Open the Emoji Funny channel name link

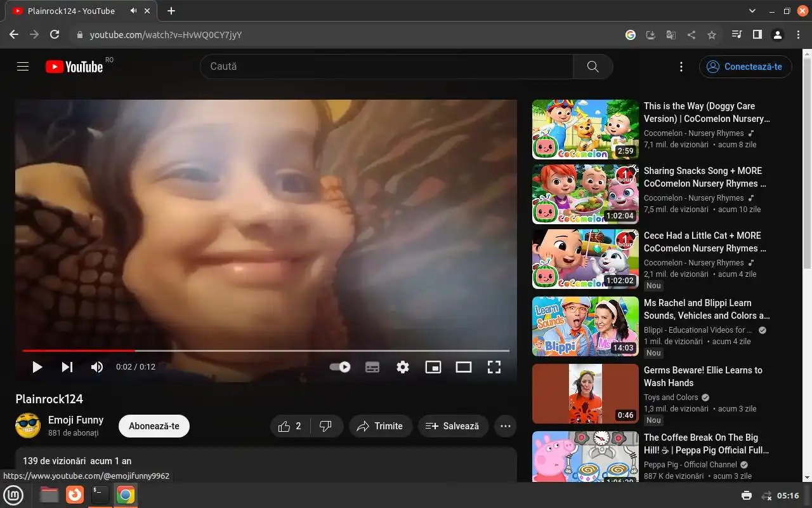(75, 420)
